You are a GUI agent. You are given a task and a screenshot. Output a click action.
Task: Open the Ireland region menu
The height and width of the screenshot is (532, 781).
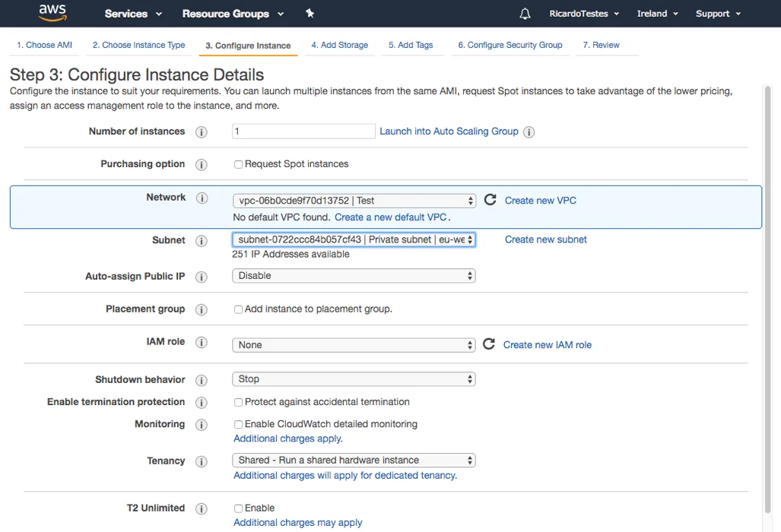657,14
